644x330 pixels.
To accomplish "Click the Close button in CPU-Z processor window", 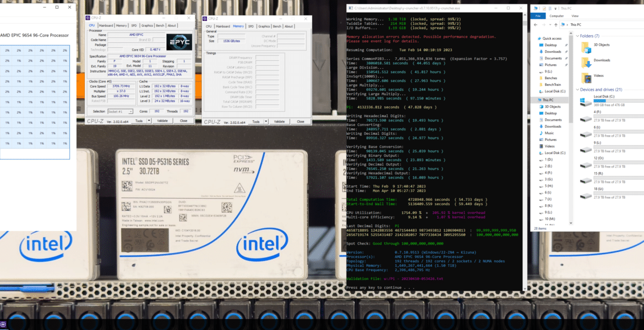I will coord(184,120).
